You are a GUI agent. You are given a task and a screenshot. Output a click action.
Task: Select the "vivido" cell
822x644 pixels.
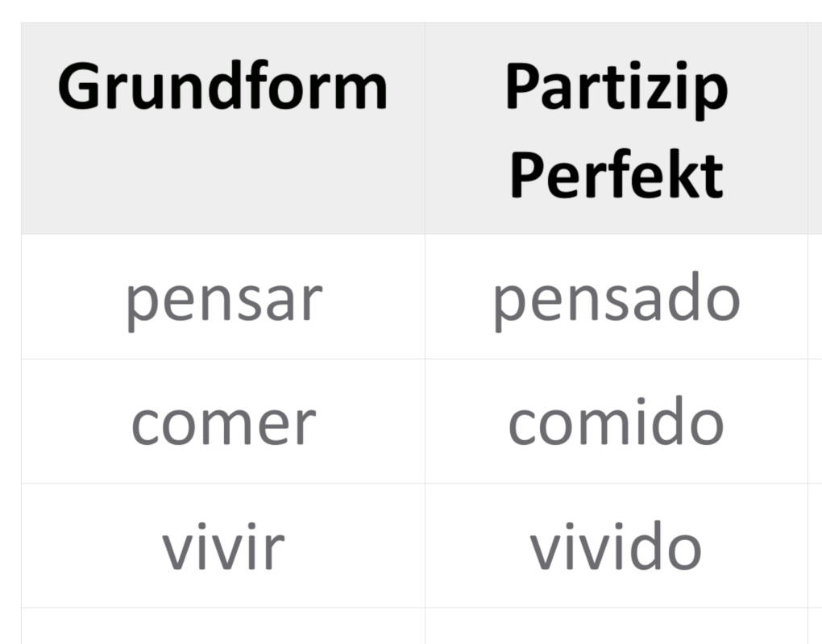tap(616, 547)
